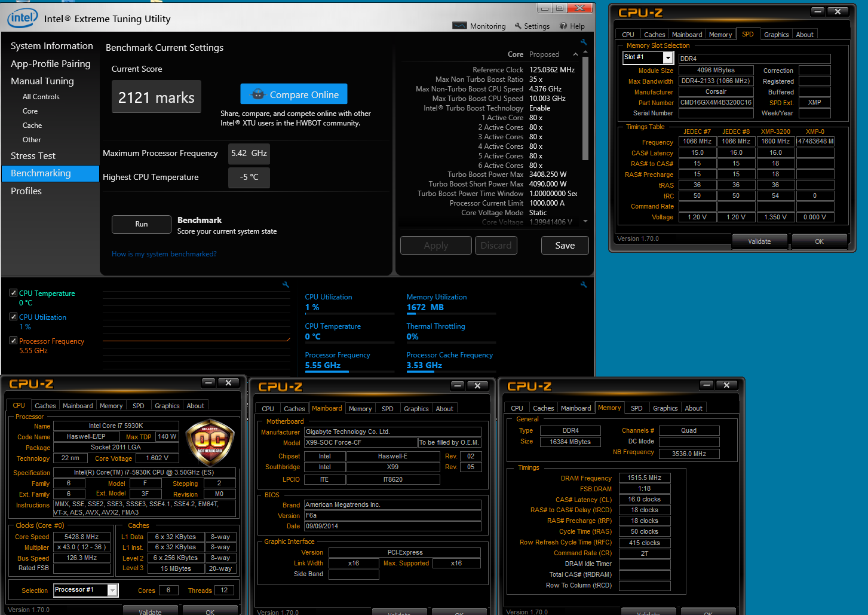Switch to Graphics tab in SPD CPU-Z window

pyautogui.click(x=776, y=35)
